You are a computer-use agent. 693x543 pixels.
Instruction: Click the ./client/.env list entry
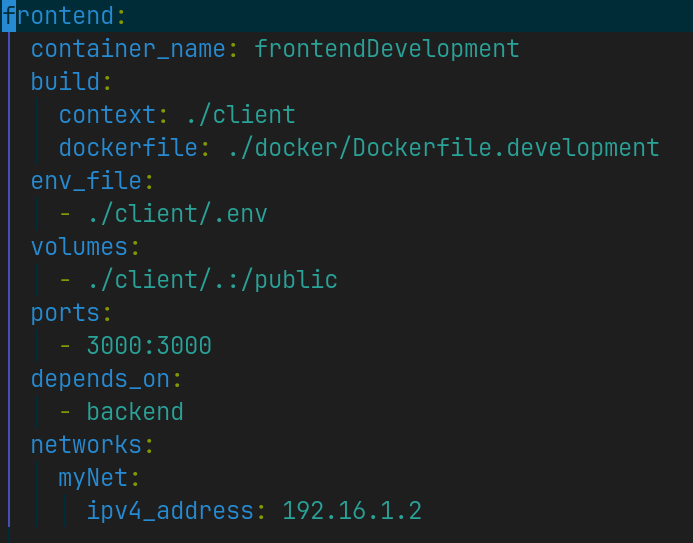click(x=178, y=214)
